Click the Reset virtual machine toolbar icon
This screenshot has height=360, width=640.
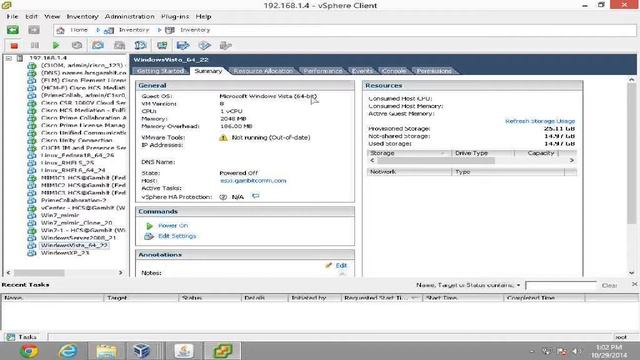77,46
